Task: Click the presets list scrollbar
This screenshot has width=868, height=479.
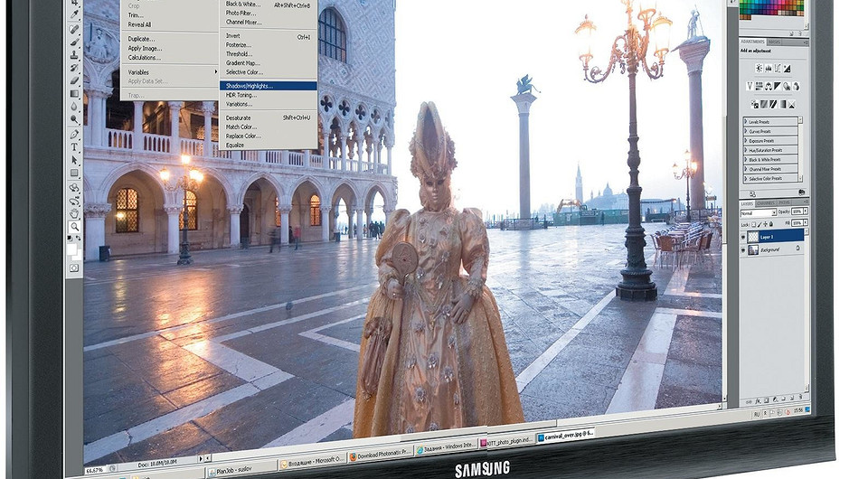Action: coord(800,149)
